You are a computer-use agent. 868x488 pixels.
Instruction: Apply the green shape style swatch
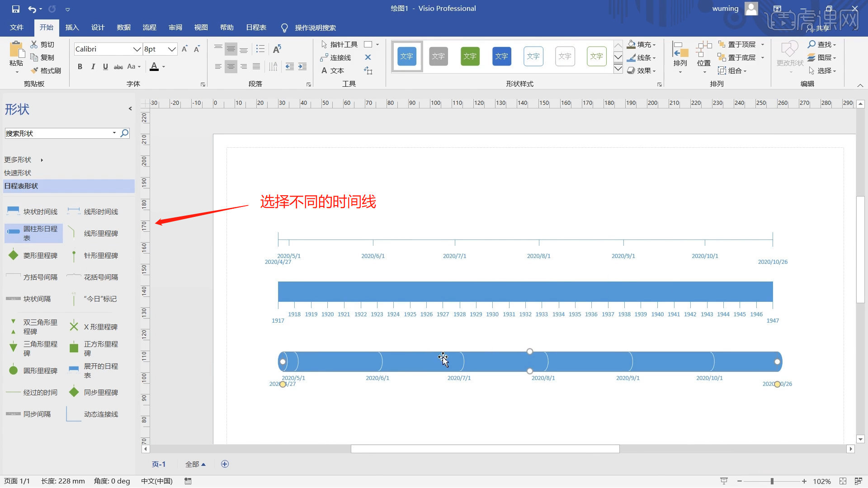pos(470,56)
